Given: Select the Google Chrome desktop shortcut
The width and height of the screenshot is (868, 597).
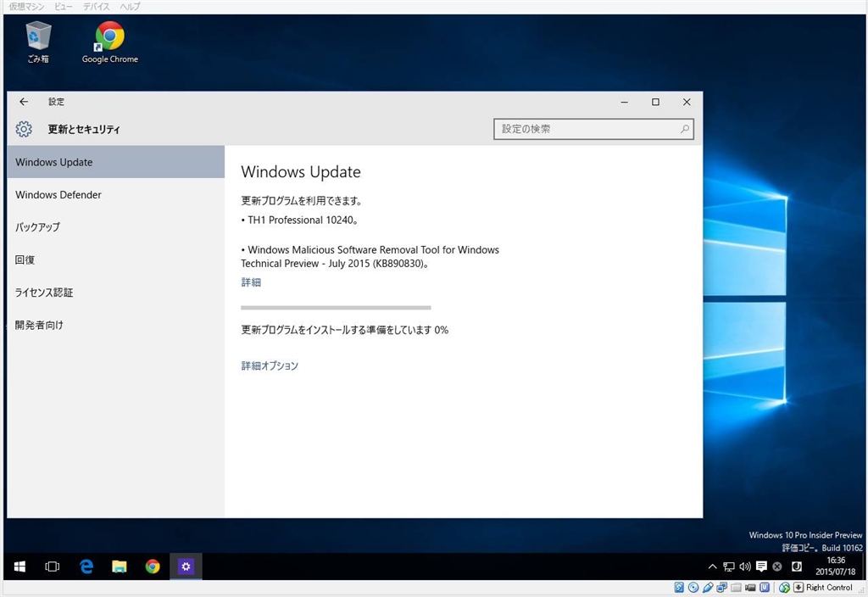Looking at the screenshot, I should tap(109, 42).
